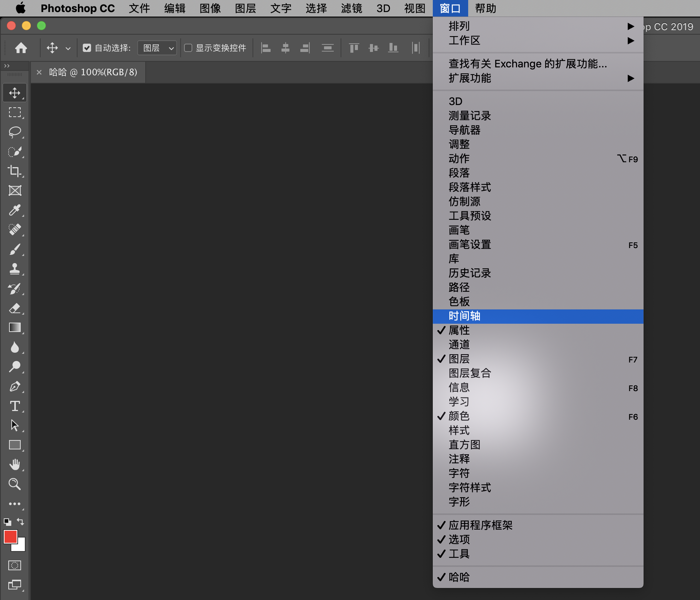The width and height of the screenshot is (700, 600).
Task: Select the Pen tool
Action: pos(15,387)
